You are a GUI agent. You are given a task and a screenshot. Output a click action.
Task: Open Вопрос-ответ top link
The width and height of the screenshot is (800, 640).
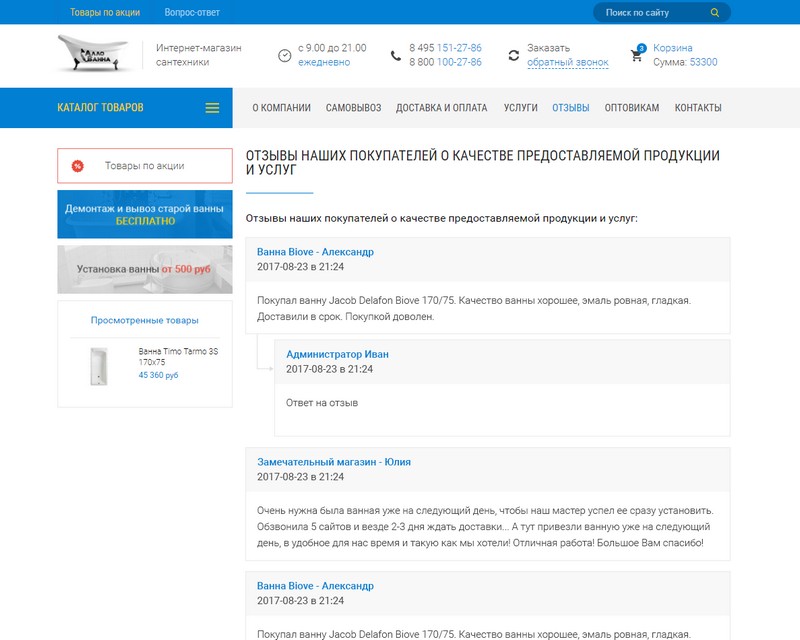192,12
